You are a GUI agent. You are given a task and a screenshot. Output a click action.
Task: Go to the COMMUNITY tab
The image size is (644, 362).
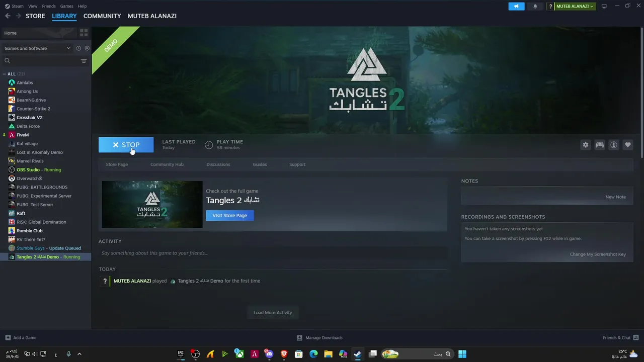point(102,16)
